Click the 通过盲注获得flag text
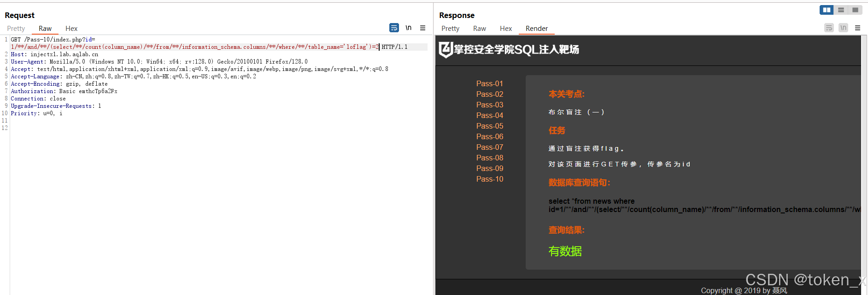Screen dimensions: 868x295 [586, 148]
